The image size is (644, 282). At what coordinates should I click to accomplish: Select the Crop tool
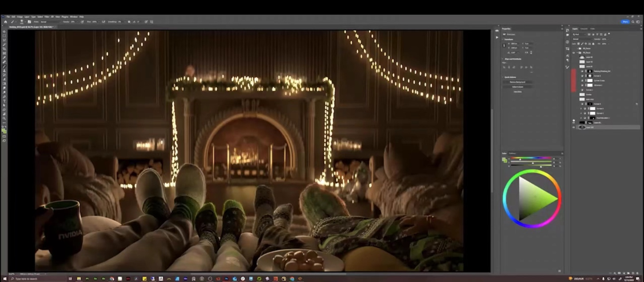point(4,48)
